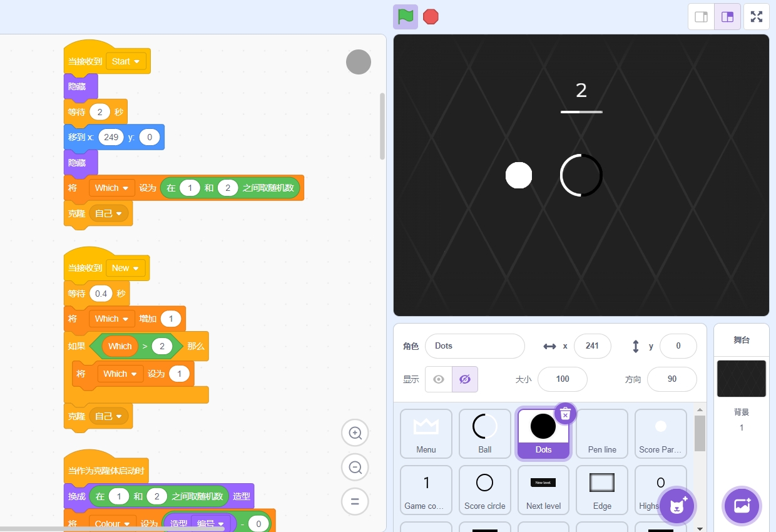Open Which dropdown in set-to-1 block
Image resolution: width=776 pixels, height=532 pixels.
[120, 374]
